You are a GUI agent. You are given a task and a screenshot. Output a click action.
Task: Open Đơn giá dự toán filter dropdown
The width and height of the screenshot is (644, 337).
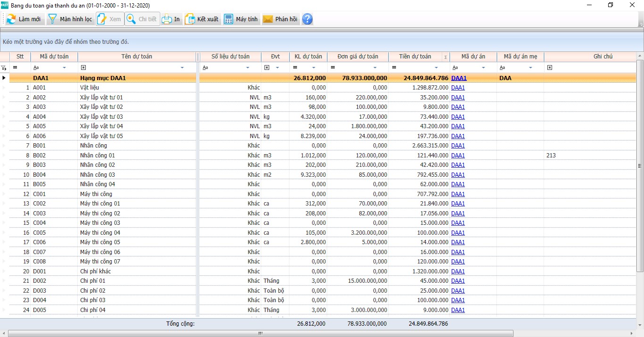(375, 68)
